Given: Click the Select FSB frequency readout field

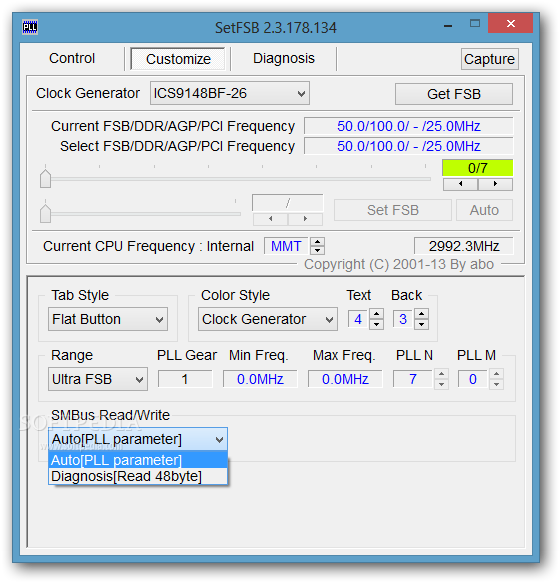Looking at the screenshot, I should point(409,146).
